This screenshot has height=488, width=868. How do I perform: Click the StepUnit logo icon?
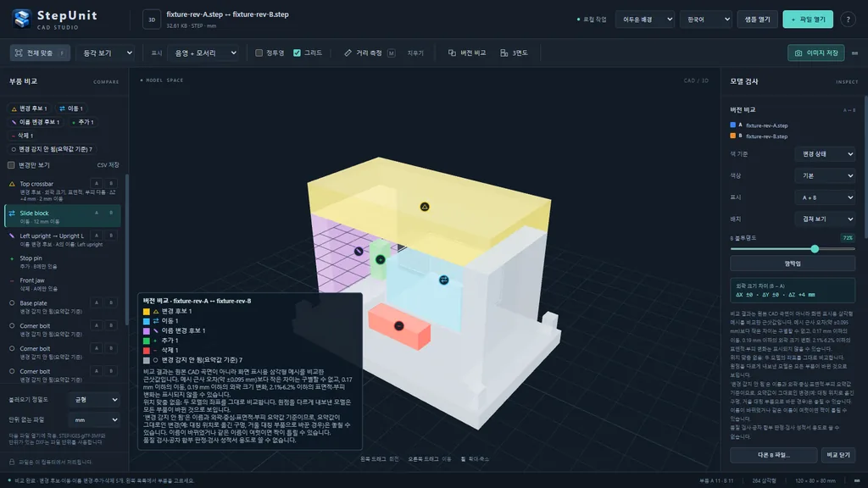(x=21, y=19)
